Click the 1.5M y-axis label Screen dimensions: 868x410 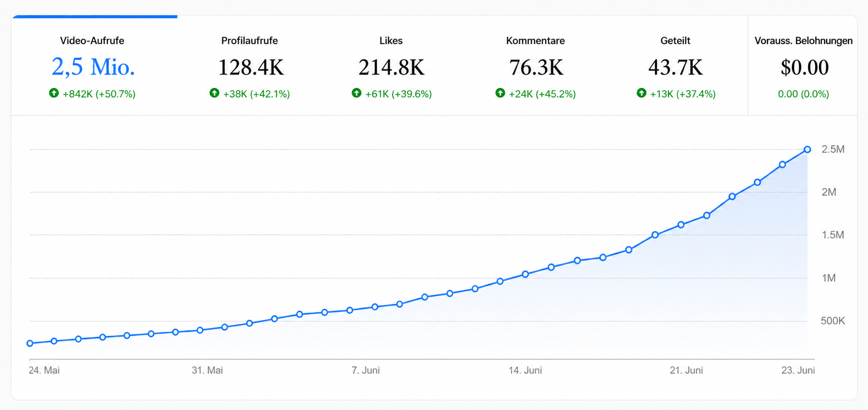833,235
